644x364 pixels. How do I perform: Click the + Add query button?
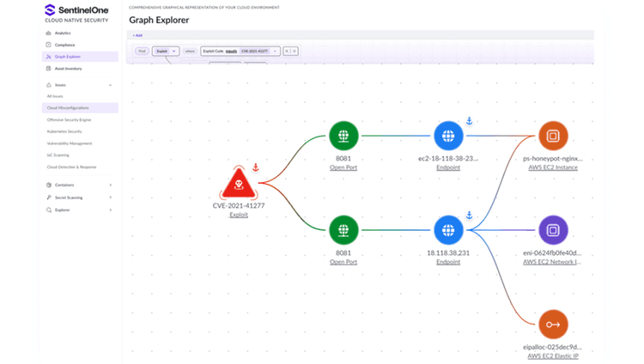(x=137, y=35)
